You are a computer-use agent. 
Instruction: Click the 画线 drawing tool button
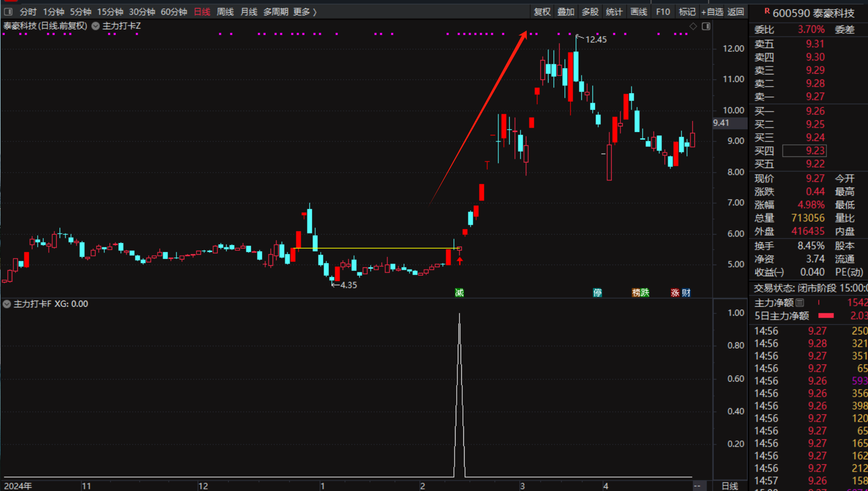click(x=639, y=12)
